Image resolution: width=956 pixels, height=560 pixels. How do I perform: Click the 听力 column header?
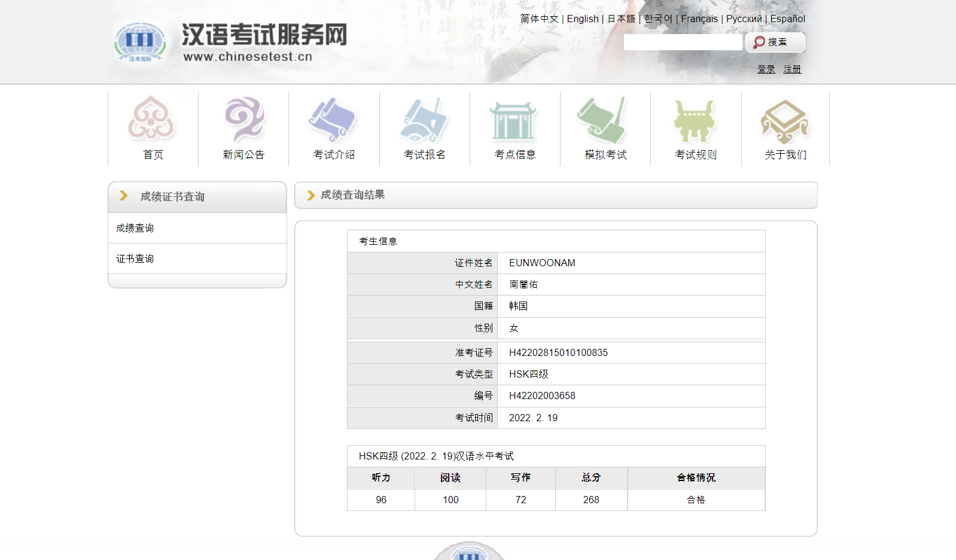pos(381,477)
